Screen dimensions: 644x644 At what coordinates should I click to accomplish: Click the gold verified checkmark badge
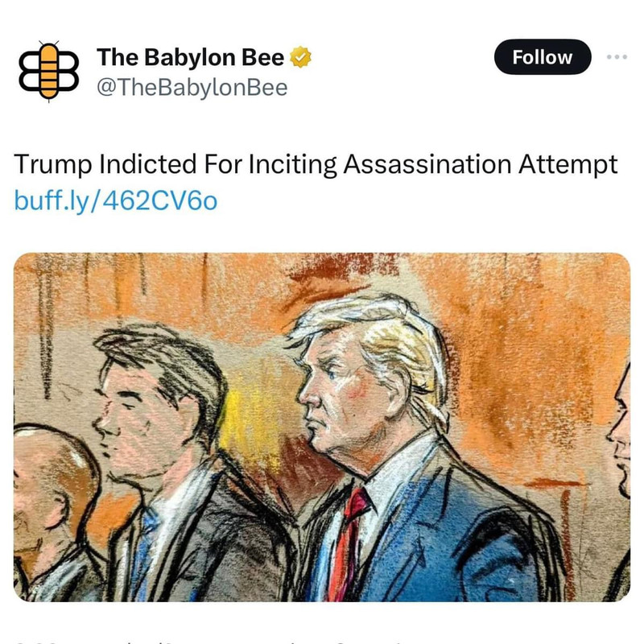click(300, 57)
